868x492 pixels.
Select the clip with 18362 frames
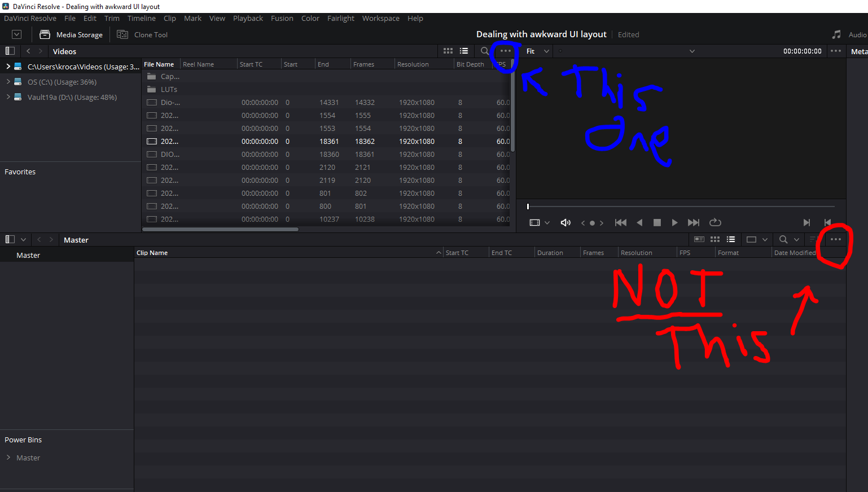[326, 141]
